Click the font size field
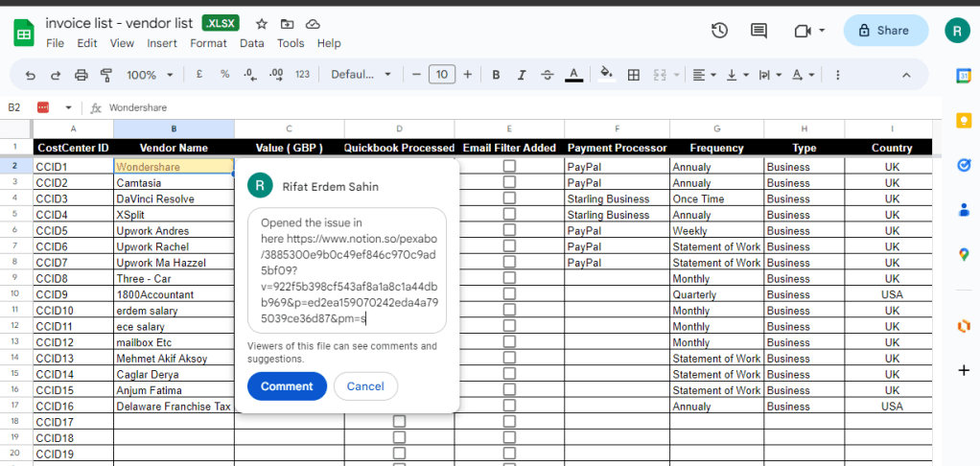Image resolution: width=980 pixels, height=466 pixels. [x=442, y=75]
